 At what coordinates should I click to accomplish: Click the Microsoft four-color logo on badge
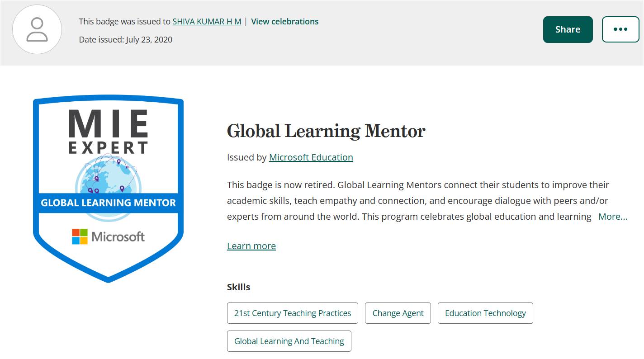click(80, 236)
